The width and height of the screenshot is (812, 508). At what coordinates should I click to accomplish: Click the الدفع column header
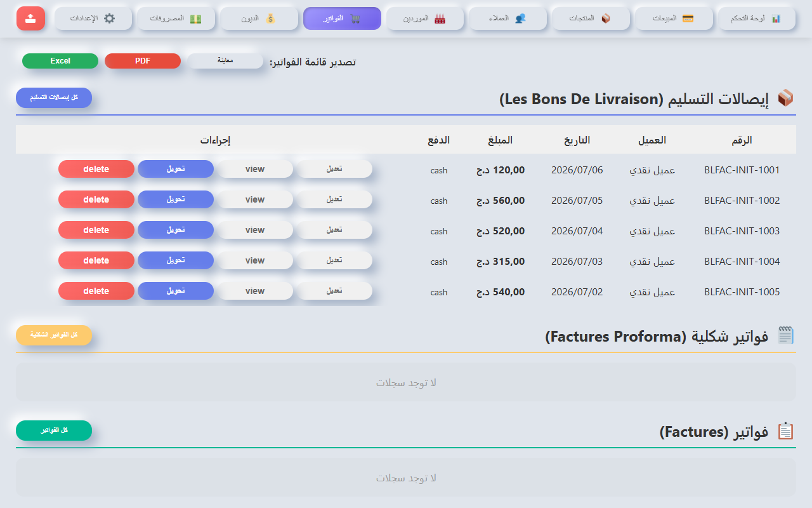[439, 140]
